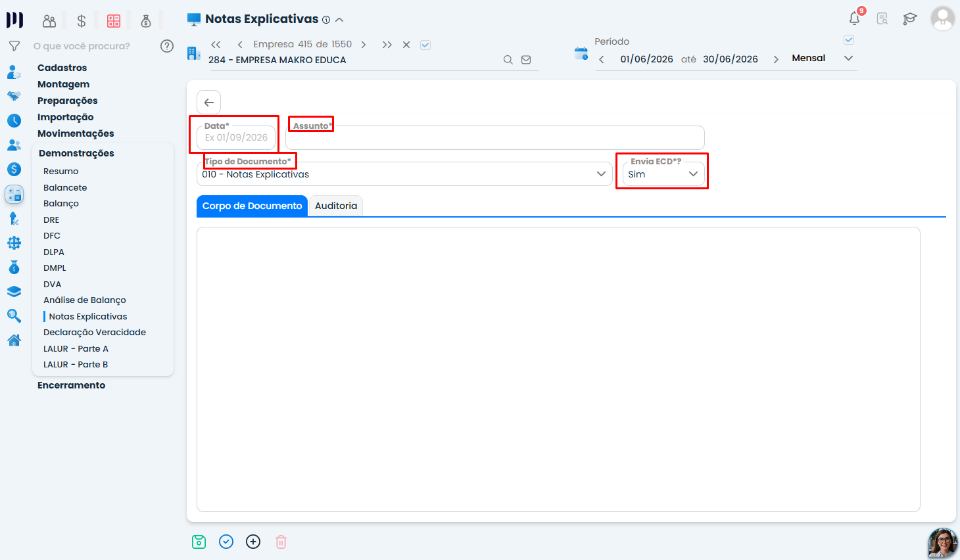Select the Corpo de Documento tab

252,206
